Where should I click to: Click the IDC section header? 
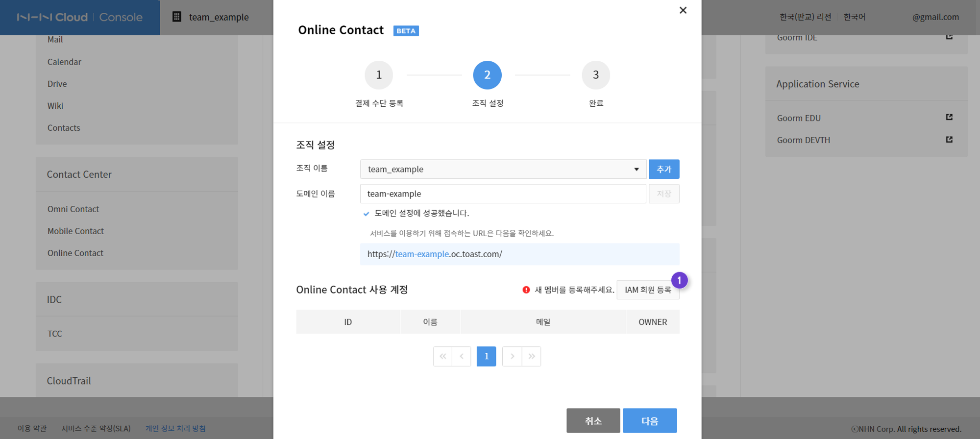coord(54,299)
